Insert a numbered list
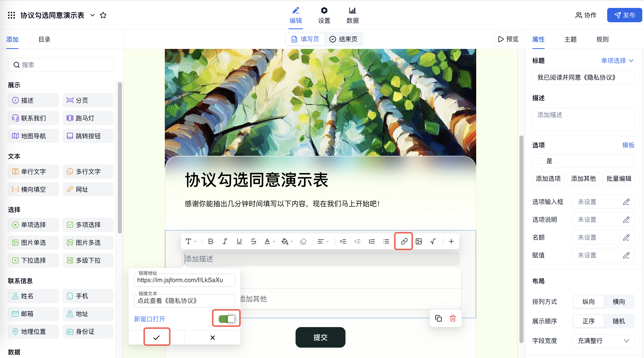 (x=372, y=241)
